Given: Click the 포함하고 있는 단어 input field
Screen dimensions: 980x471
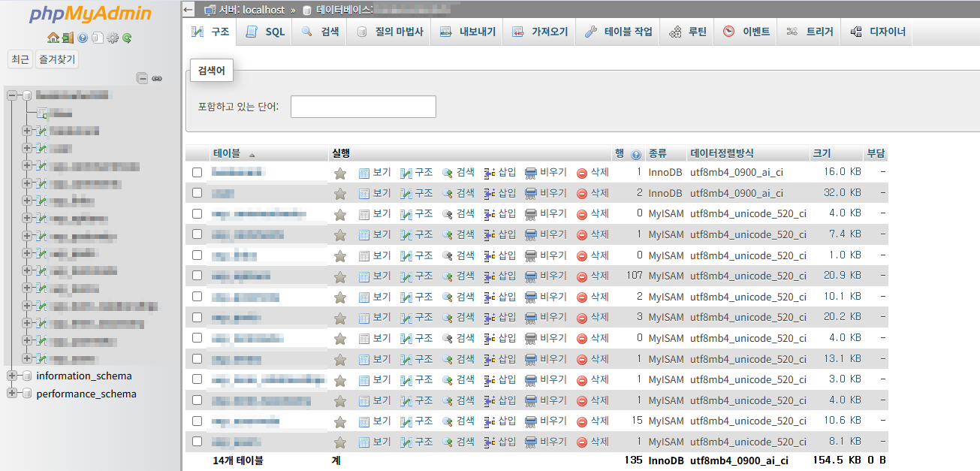Looking at the screenshot, I should (363, 107).
